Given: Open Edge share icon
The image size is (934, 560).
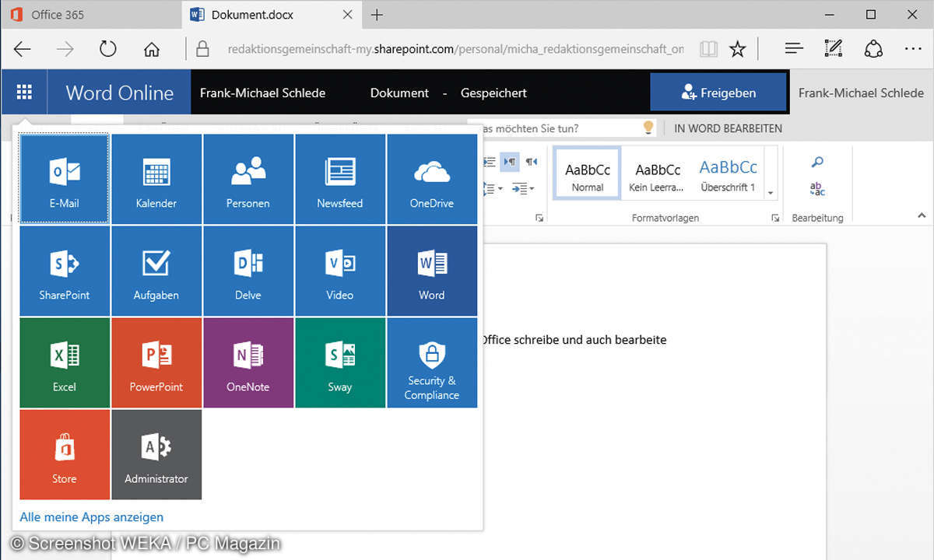Looking at the screenshot, I should click(x=873, y=49).
